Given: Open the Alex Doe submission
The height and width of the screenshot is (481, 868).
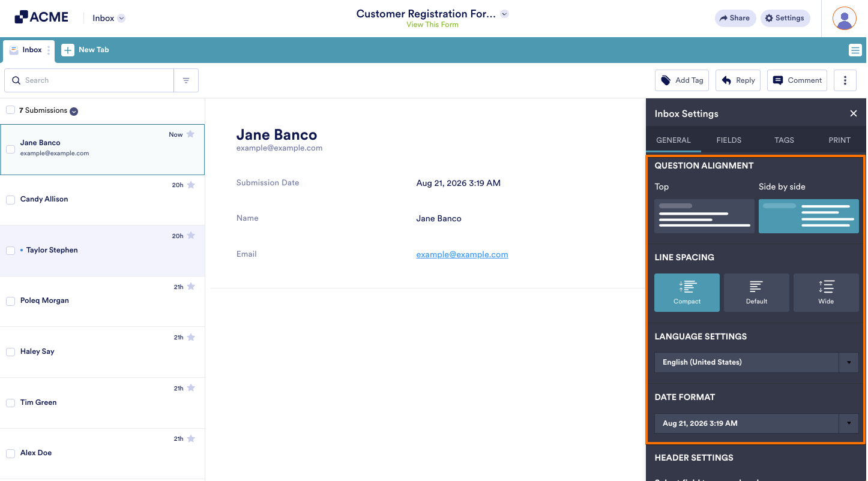Looking at the screenshot, I should coord(102,453).
